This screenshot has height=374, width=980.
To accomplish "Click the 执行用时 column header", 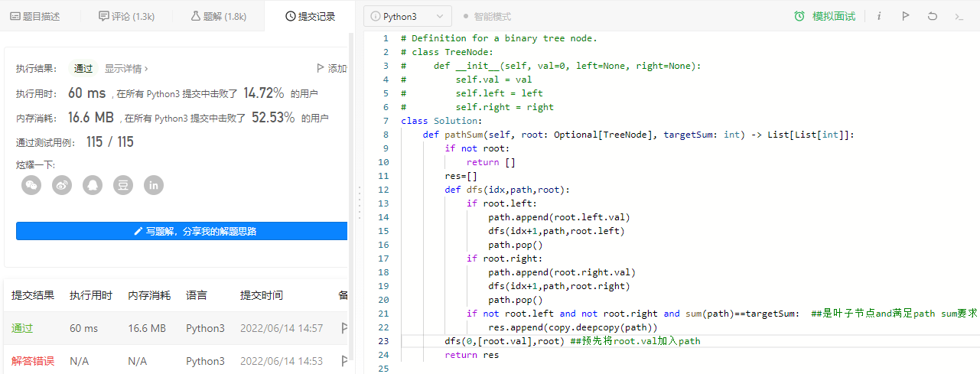I will pos(91,295).
